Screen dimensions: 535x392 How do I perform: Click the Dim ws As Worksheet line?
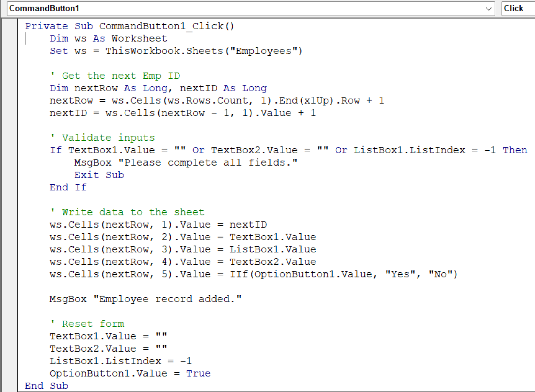click(x=108, y=38)
